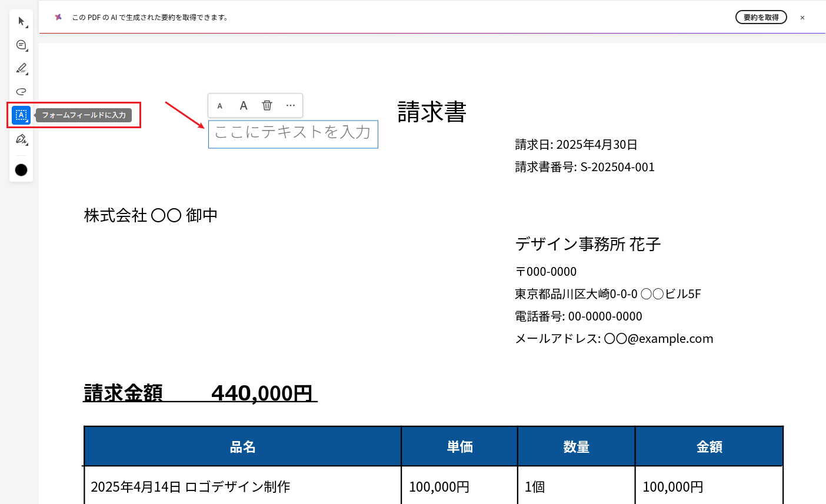This screenshot has width=826, height=504.
Task: Decrease text size with small A
Action: pos(220,106)
